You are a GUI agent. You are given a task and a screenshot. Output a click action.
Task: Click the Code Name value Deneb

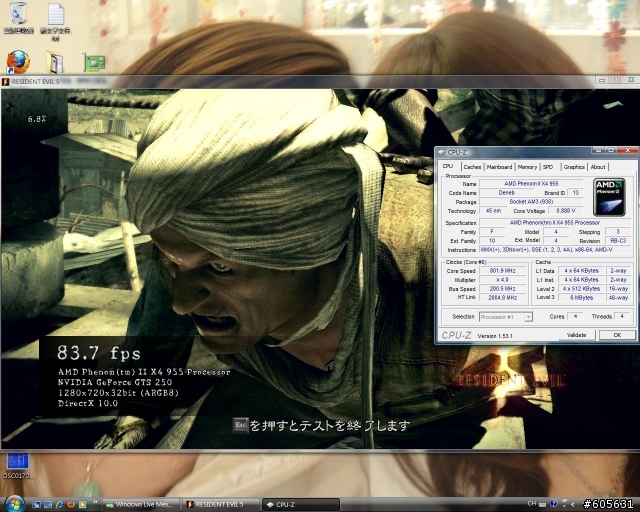click(x=507, y=193)
